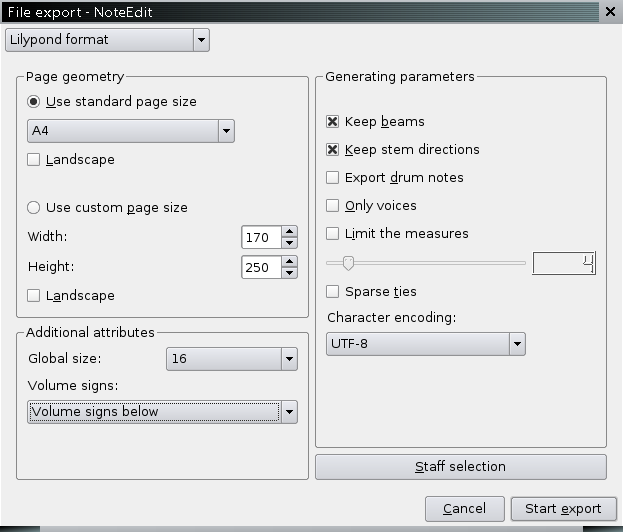Image resolution: width=623 pixels, height=532 pixels.
Task: Select Use standard page size option
Action: (34, 102)
